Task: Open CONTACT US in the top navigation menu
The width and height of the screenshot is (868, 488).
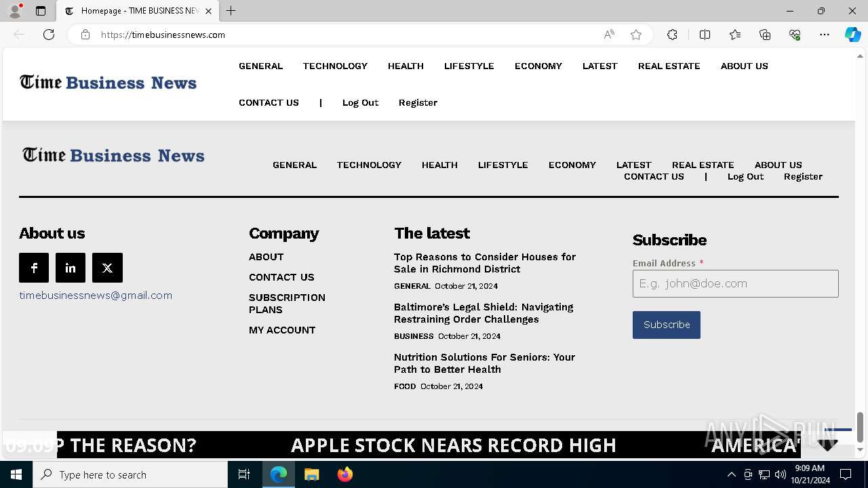Action: point(269,102)
